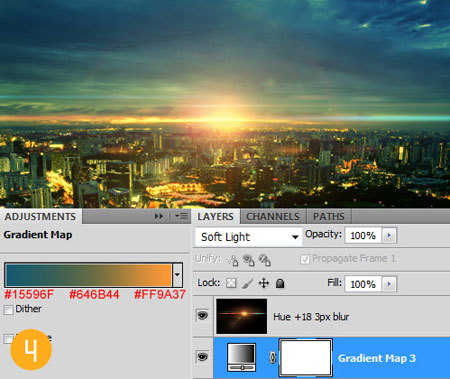
Task: Open the Adjustments panel options menu
Action: (x=182, y=216)
